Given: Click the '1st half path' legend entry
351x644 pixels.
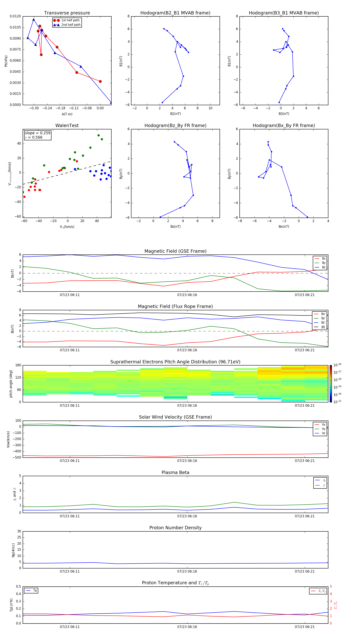Looking at the screenshot, I should click(x=66, y=20).
